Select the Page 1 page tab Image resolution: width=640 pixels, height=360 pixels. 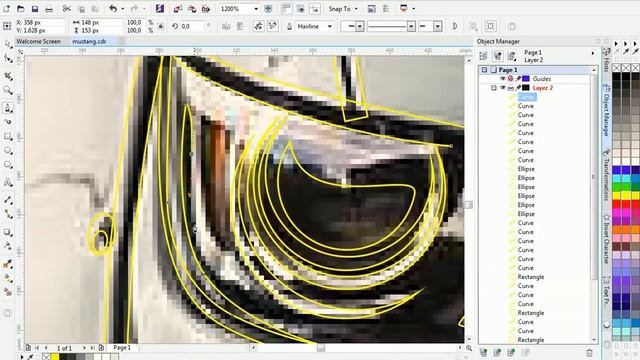[122, 347]
